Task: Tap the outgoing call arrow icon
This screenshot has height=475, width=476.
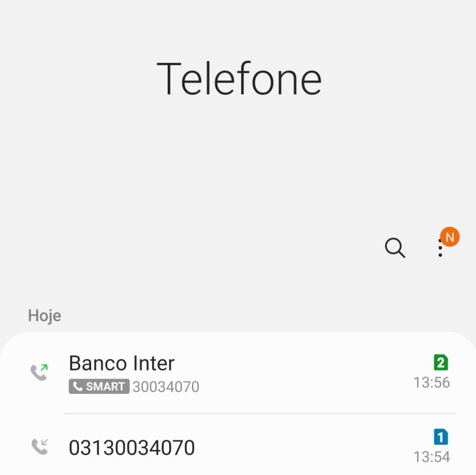Action: [40, 372]
